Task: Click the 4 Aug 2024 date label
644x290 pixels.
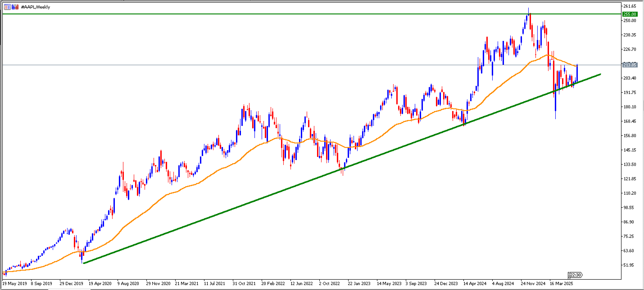Action: point(503,284)
